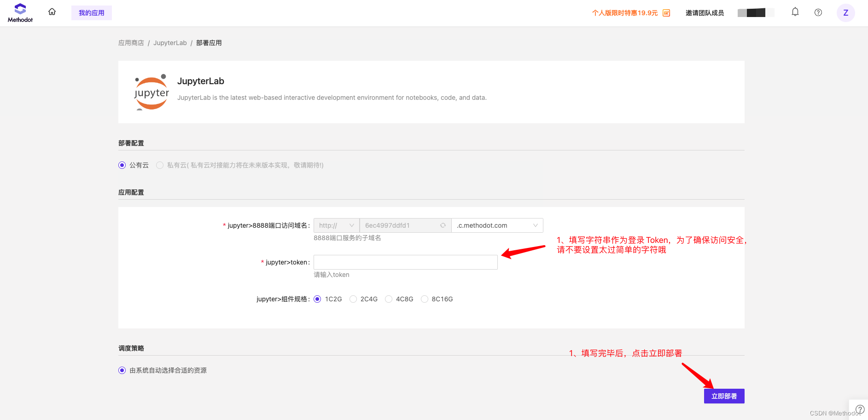Go to 应用商店 breadcrumb
Screen dimensions: 868x420
coord(131,43)
